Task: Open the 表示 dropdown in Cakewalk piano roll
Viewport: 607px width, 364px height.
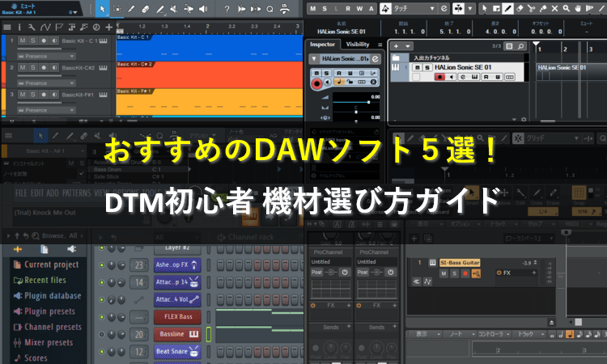Action: [425, 334]
